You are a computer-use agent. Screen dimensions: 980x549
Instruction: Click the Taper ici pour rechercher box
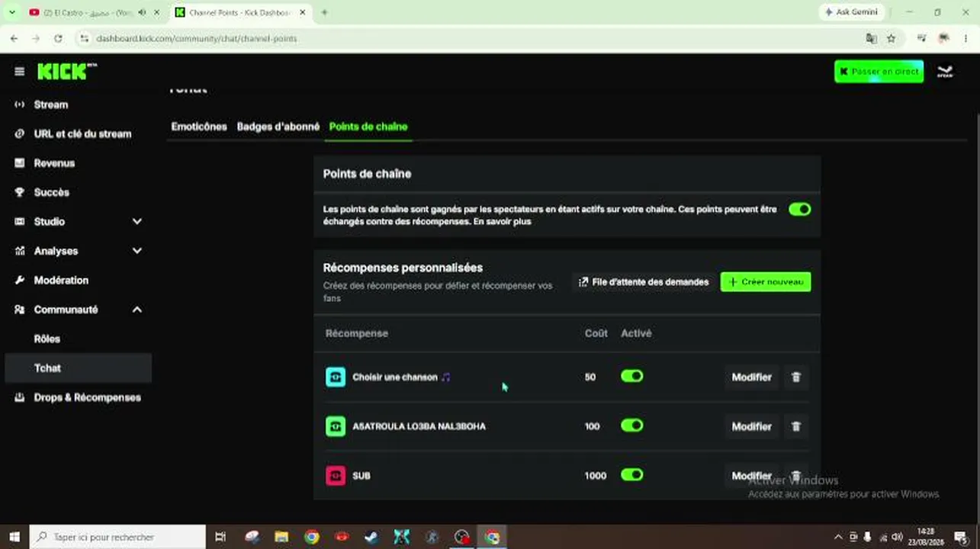[x=117, y=537]
